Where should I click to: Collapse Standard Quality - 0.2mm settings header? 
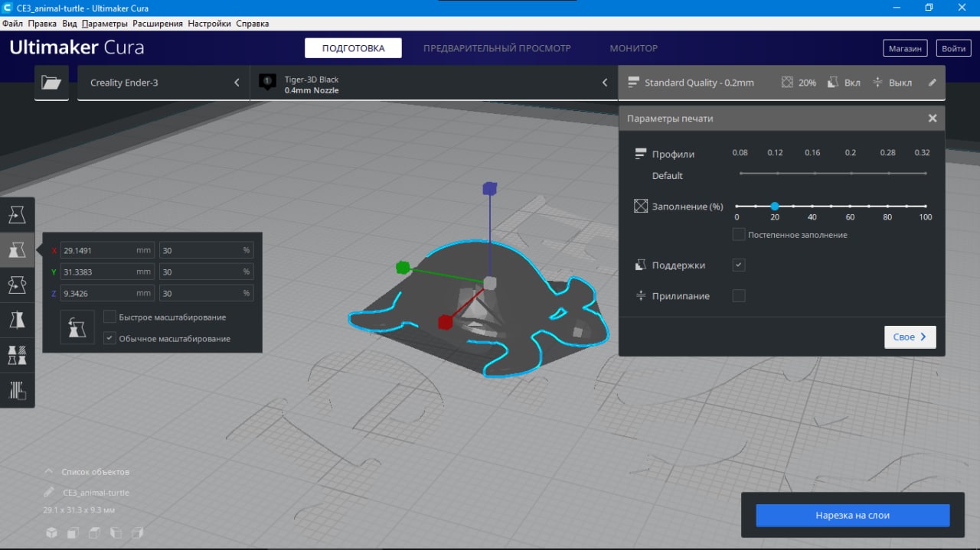pyautogui.click(x=782, y=83)
